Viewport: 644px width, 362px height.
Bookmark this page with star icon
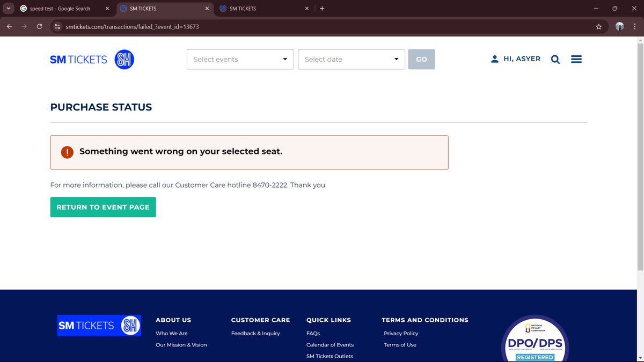click(599, 26)
